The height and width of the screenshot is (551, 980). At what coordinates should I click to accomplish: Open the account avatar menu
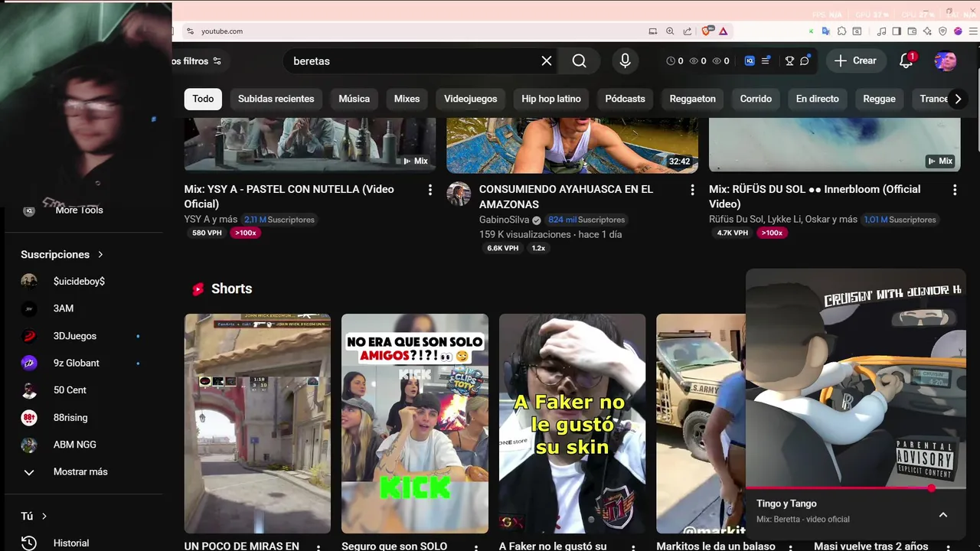point(946,60)
